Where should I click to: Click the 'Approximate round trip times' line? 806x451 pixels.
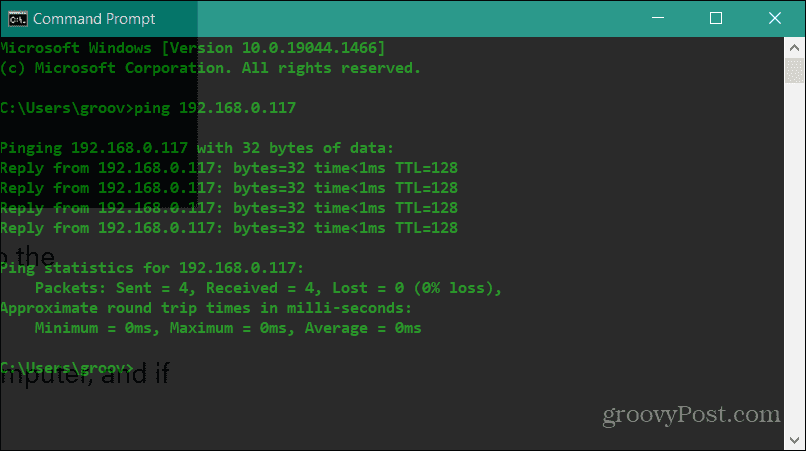point(206,308)
